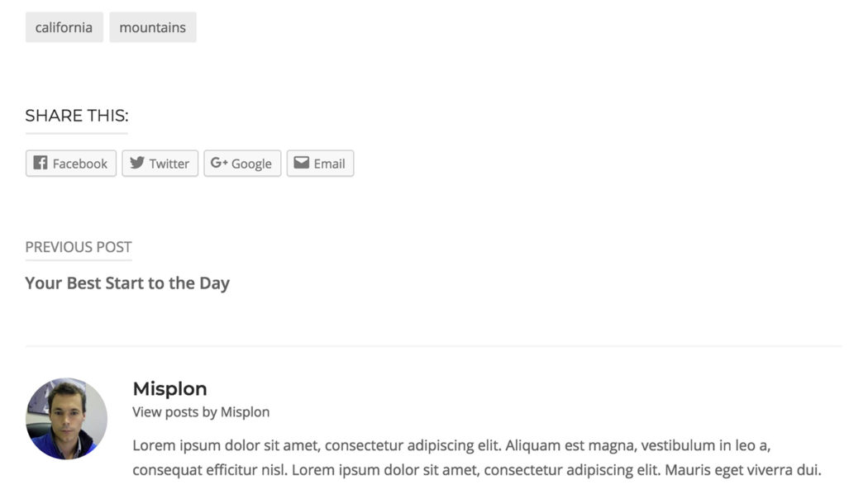Screen dimensions: 868x499
Task: Click the email envelope icon
Action: [301, 163]
